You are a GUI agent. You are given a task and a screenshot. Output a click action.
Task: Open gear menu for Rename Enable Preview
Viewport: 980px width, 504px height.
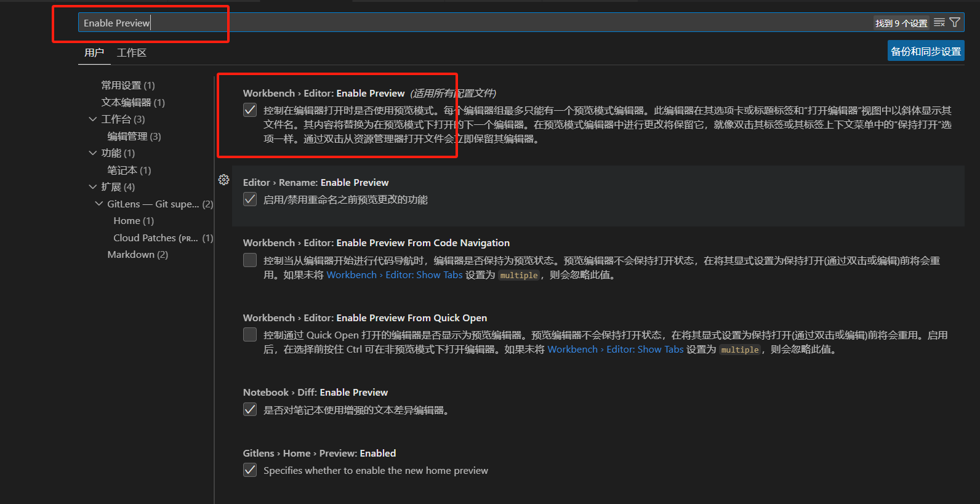coord(224,180)
